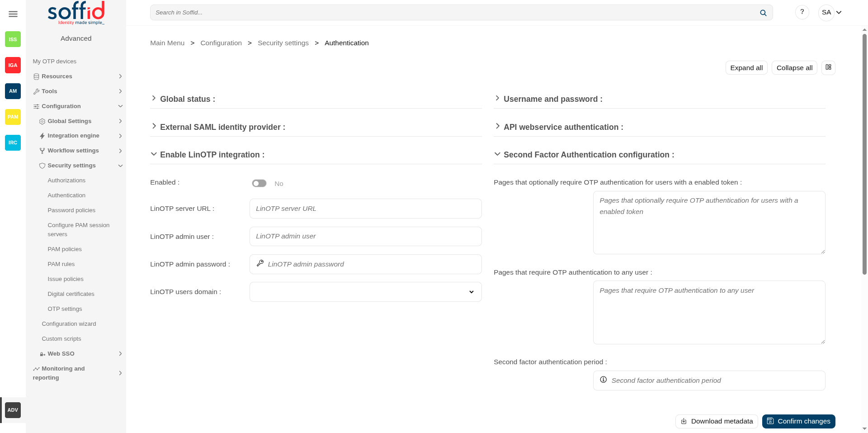Click the Confirm changes button
This screenshot has width=868, height=433.
pyautogui.click(x=798, y=421)
